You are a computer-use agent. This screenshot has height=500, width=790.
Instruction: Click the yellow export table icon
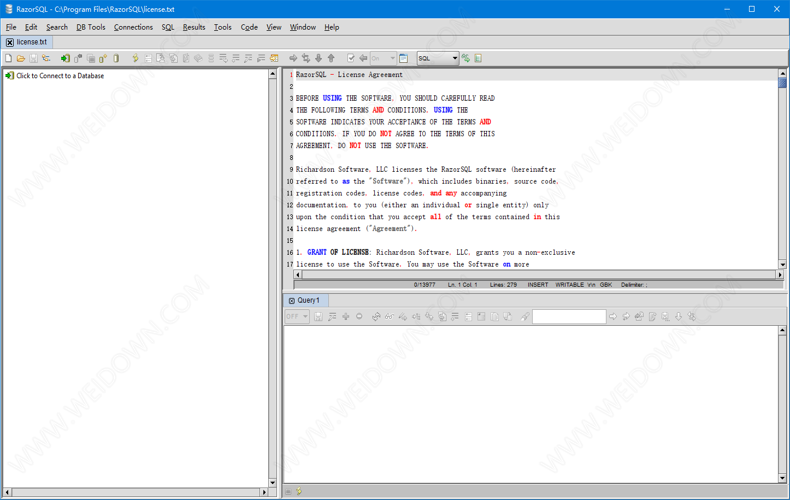pos(274,58)
